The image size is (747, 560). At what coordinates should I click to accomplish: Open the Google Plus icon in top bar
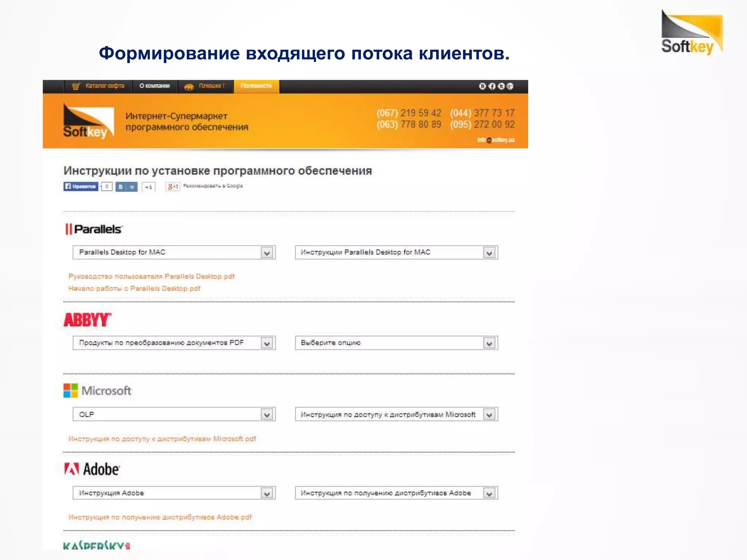tap(510, 86)
